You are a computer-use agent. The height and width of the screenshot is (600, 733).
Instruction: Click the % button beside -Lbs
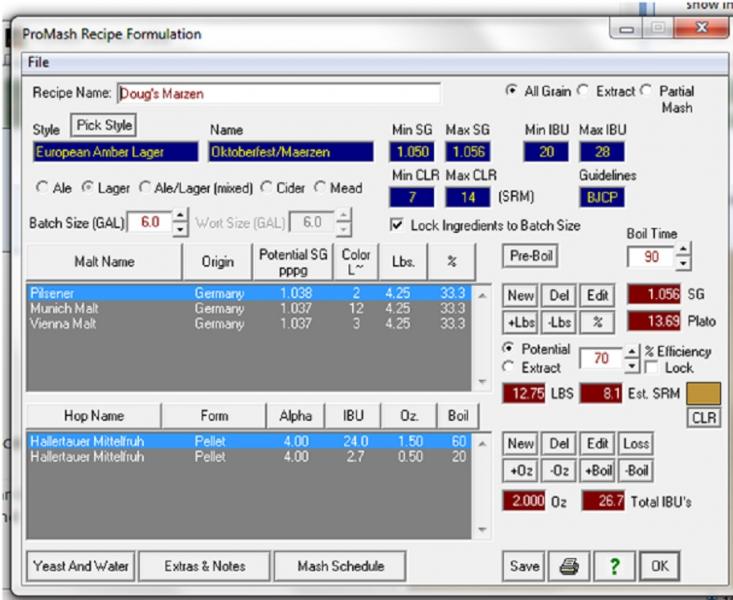pyautogui.click(x=597, y=322)
